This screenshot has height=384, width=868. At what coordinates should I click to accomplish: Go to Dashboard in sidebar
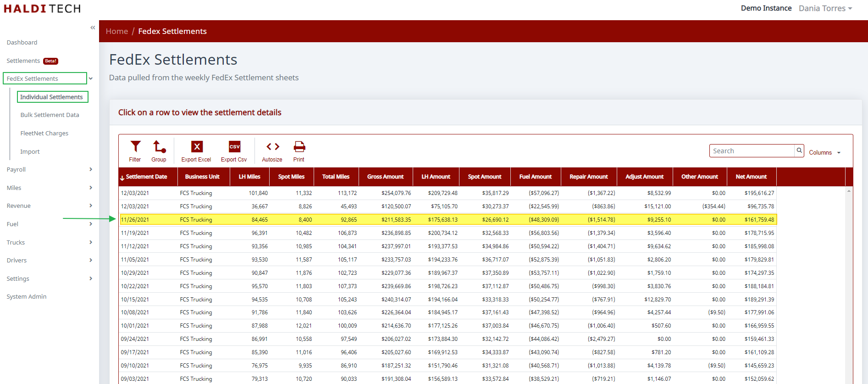22,42
